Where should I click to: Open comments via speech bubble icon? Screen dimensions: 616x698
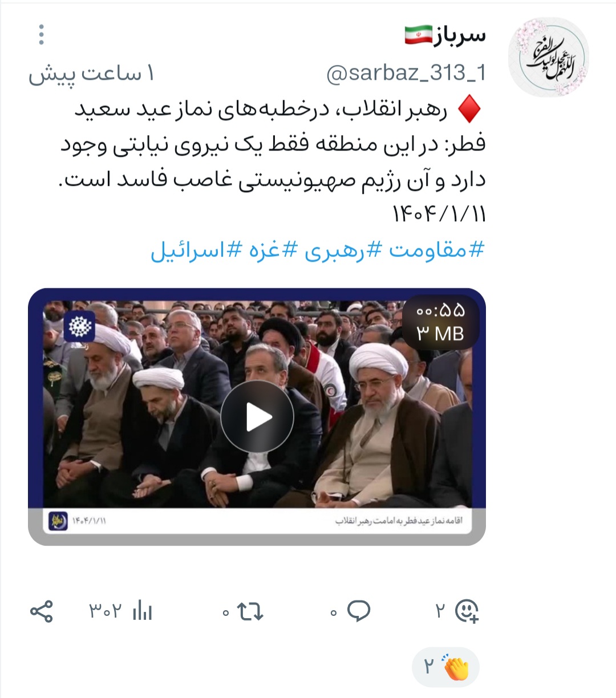coord(359,611)
